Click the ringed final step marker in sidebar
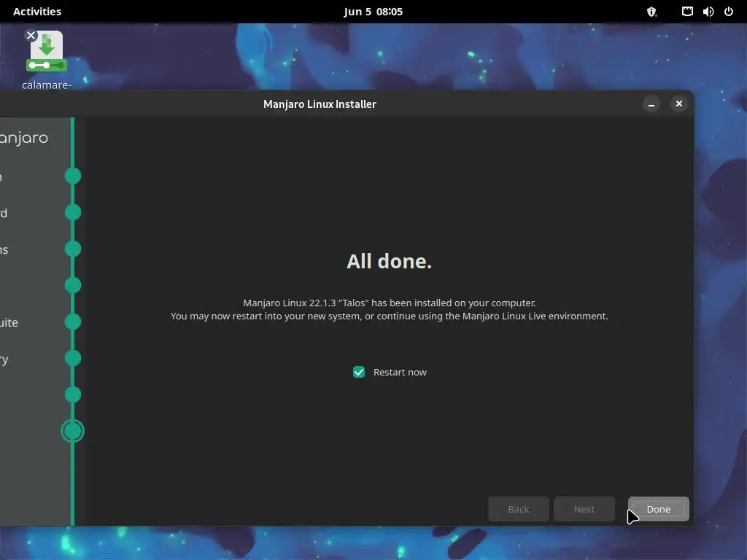The image size is (747, 560). click(x=72, y=431)
